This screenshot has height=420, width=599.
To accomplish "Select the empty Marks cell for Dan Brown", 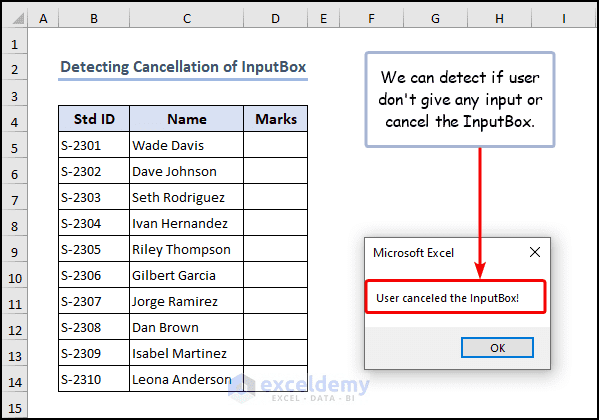I will click(x=275, y=327).
